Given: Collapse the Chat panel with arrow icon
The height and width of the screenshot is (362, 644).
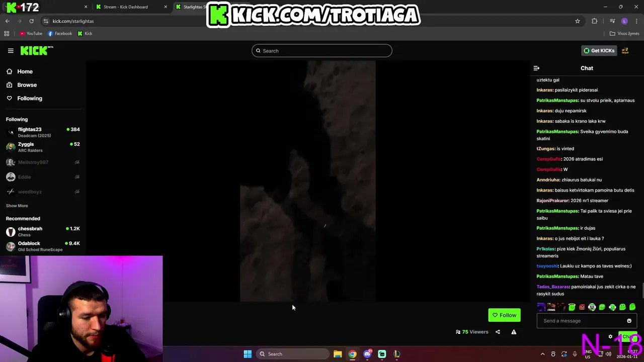Looking at the screenshot, I should [x=536, y=68].
